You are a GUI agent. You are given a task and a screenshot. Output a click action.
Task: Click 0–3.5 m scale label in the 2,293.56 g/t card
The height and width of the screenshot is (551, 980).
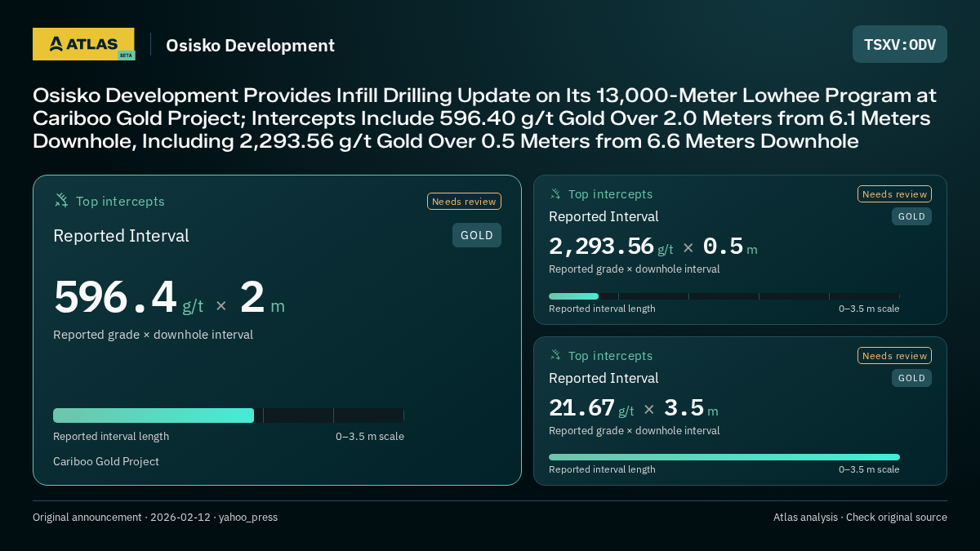click(869, 309)
